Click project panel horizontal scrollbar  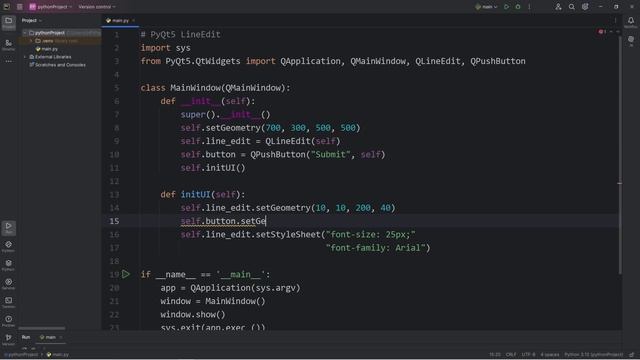tap(42, 328)
